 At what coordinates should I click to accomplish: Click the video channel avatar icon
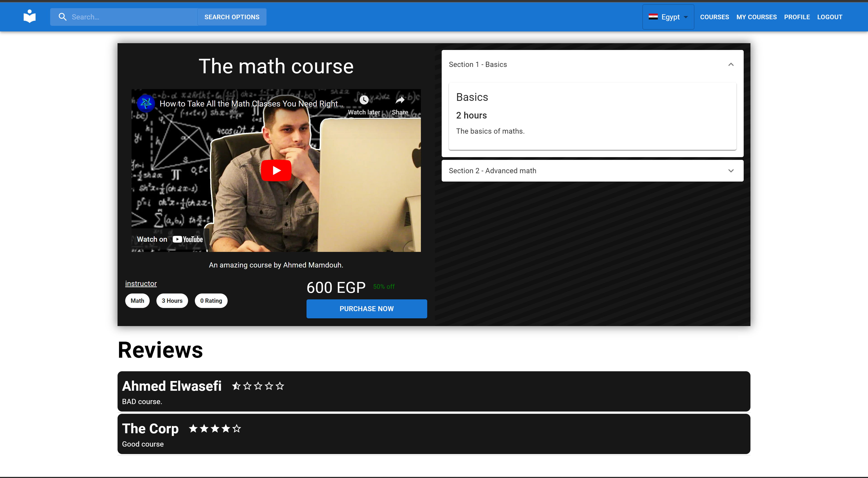point(146,104)
